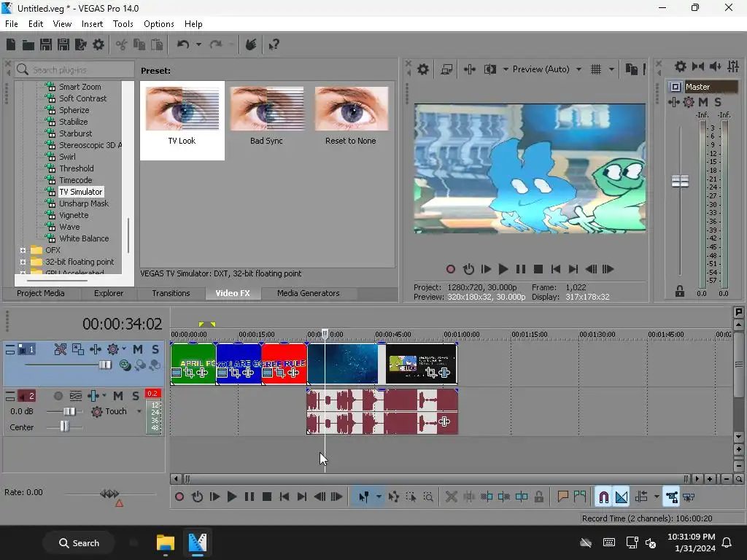747x560 pixels.
Task: Switch to the Transitions tab
Action: (171, 293)
